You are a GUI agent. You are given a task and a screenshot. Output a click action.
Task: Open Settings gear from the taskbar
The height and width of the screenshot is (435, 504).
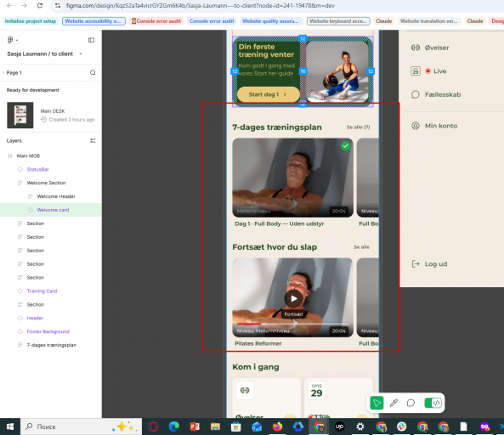[x=360, y=427]
